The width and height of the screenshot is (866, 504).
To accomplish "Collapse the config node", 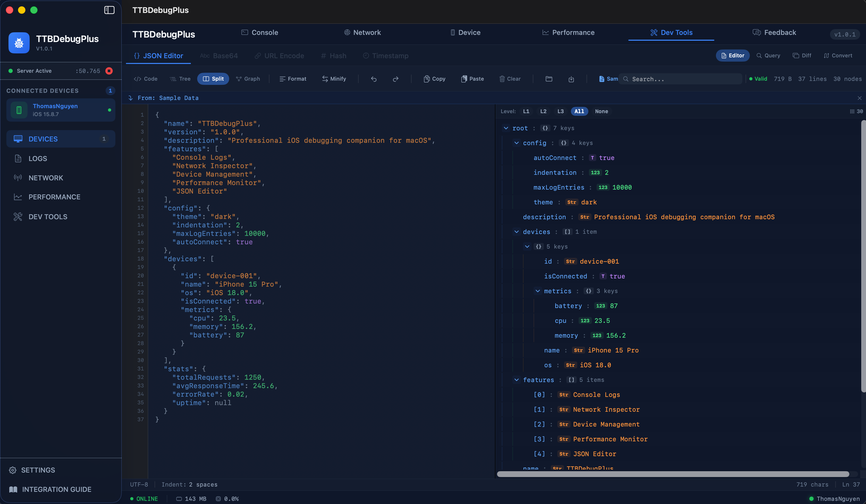I will [x=517, y=143].
